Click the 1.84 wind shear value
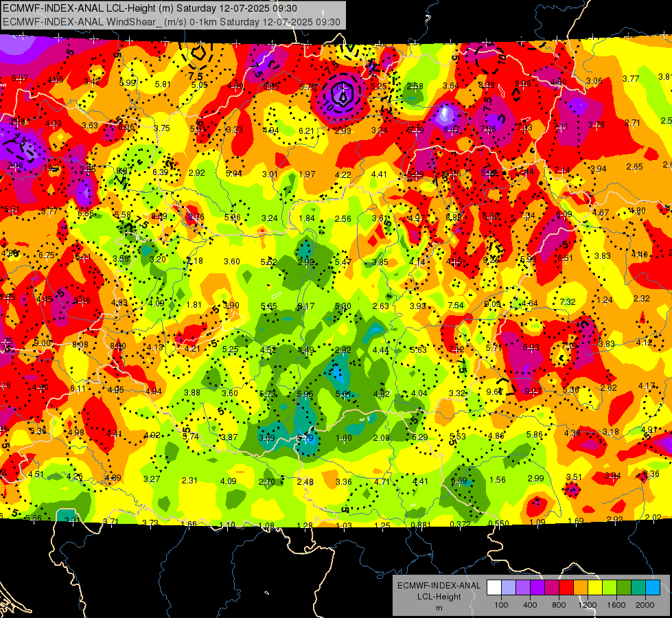Viewport: 672px width, 618px height. click(x=307, y=218)
